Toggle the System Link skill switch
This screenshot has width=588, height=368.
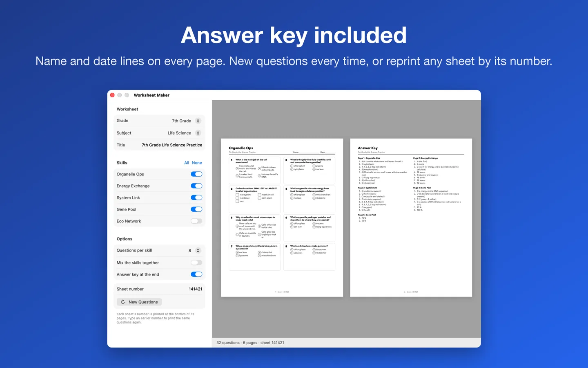(196, 197)
